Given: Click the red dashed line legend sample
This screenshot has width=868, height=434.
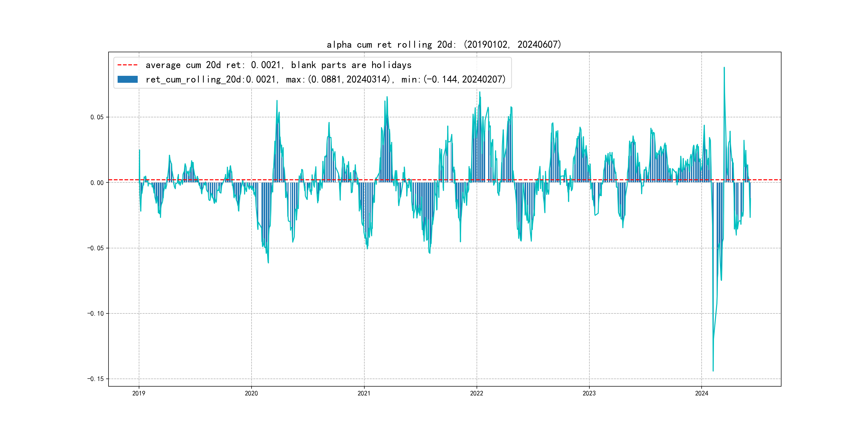Looking at the screenshot, I should (127, 65).
